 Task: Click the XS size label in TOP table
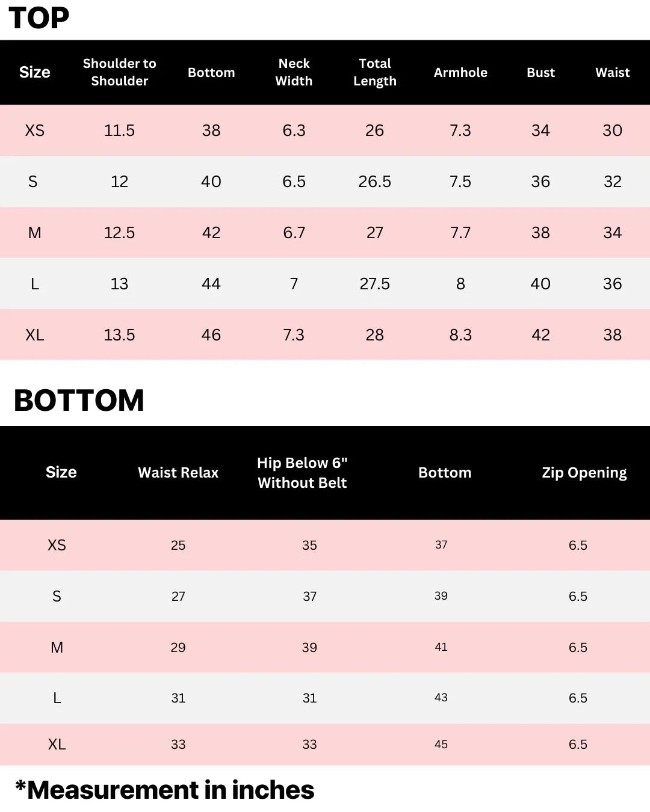[x=35, y=131]
